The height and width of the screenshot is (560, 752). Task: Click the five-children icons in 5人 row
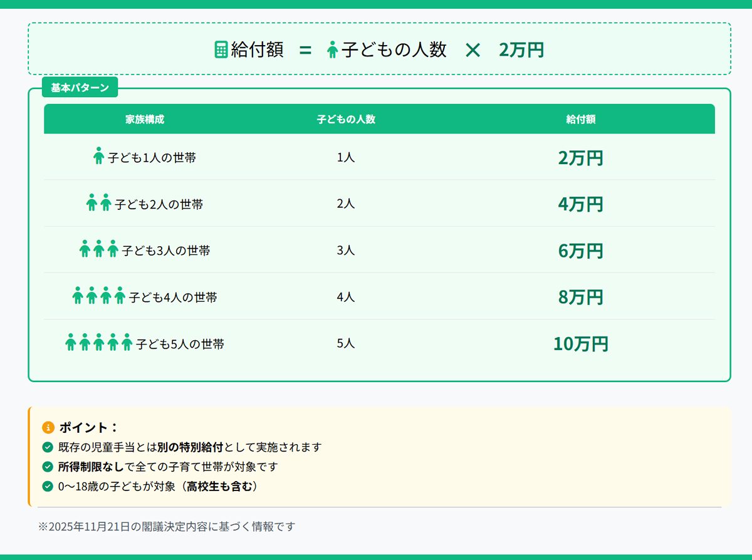point(99,343)
